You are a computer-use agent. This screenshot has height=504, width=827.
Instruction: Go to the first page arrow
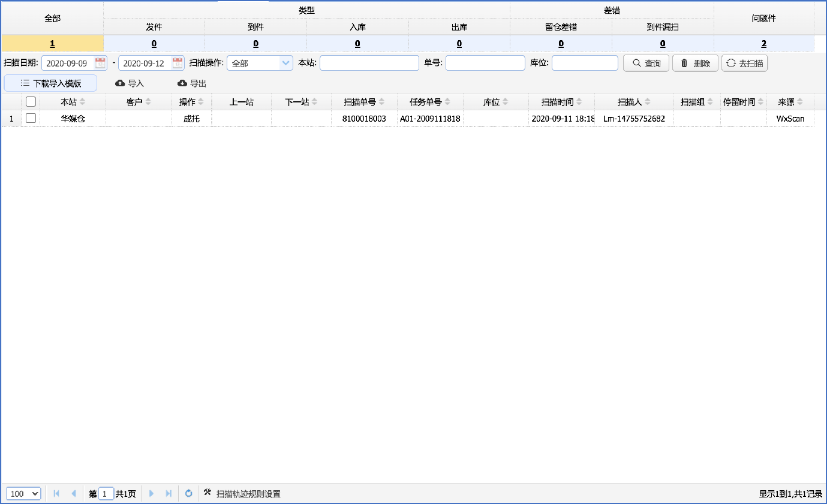click(x=56, y=493)
